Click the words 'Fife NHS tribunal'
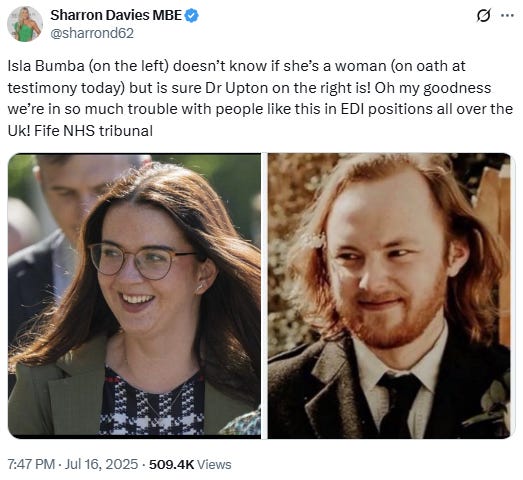 click(94, 131)
